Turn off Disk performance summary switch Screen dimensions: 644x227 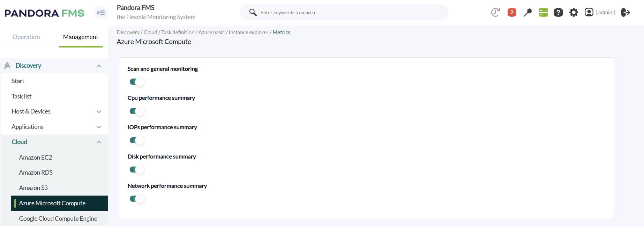point(137,170)
